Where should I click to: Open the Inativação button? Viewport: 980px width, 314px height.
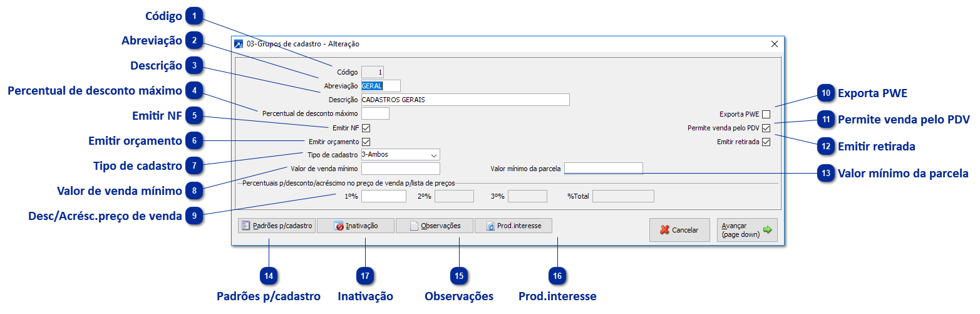click(356, 226)
